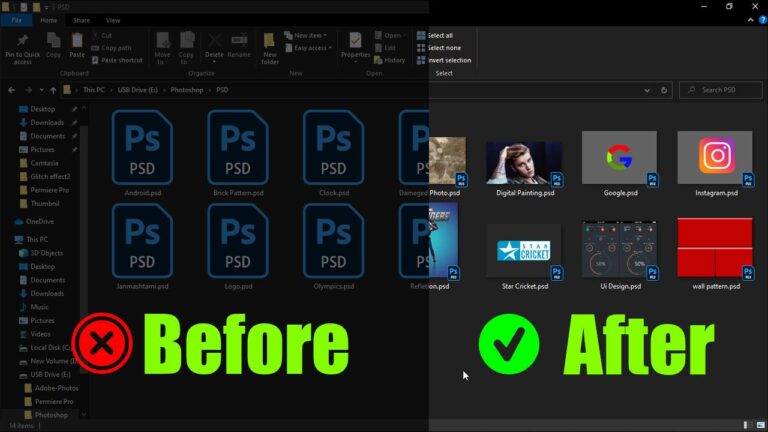Open Music folder in sidebar

point(34,307)
